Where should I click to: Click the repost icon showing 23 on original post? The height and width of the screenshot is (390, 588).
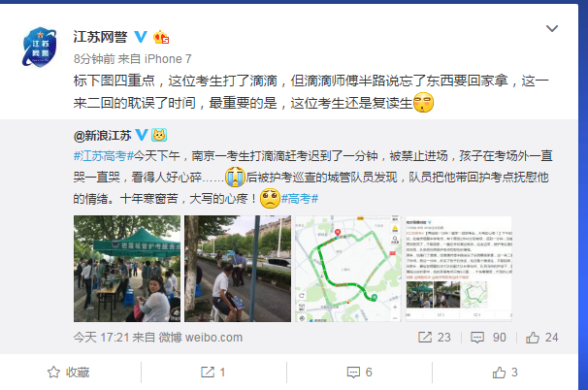[x=435, y=337]
